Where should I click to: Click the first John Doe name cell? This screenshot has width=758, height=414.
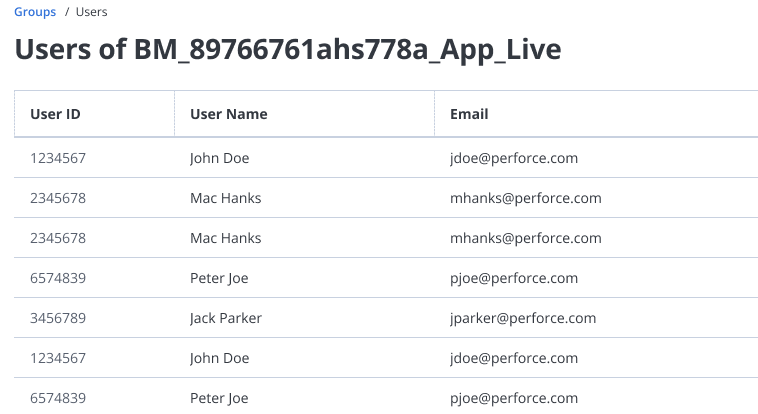coord(219,158)
